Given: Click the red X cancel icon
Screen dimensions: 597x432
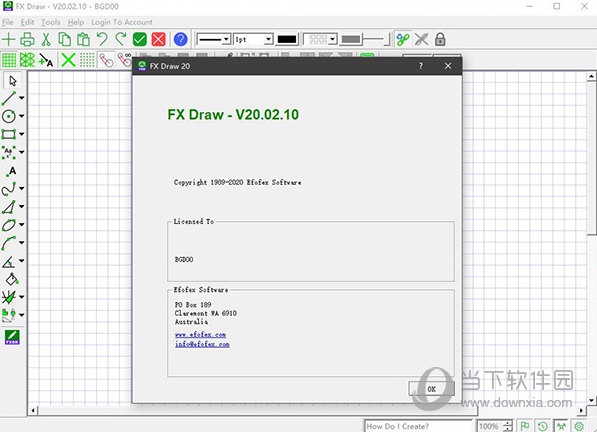Looking at the screenshot, I should click(158, 39).
